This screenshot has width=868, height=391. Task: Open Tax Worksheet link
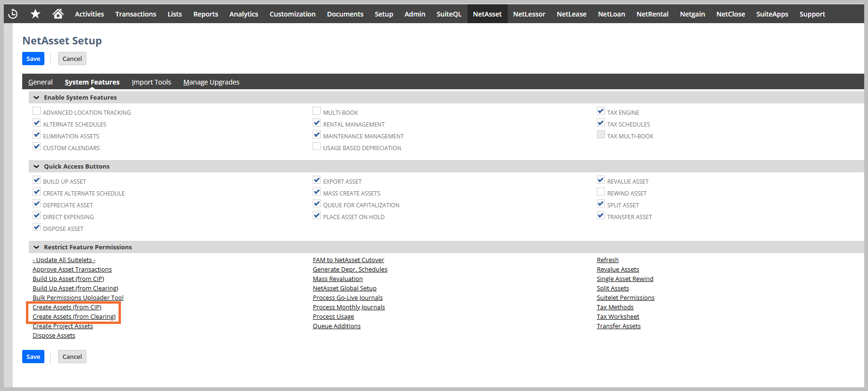click(618, 316)
